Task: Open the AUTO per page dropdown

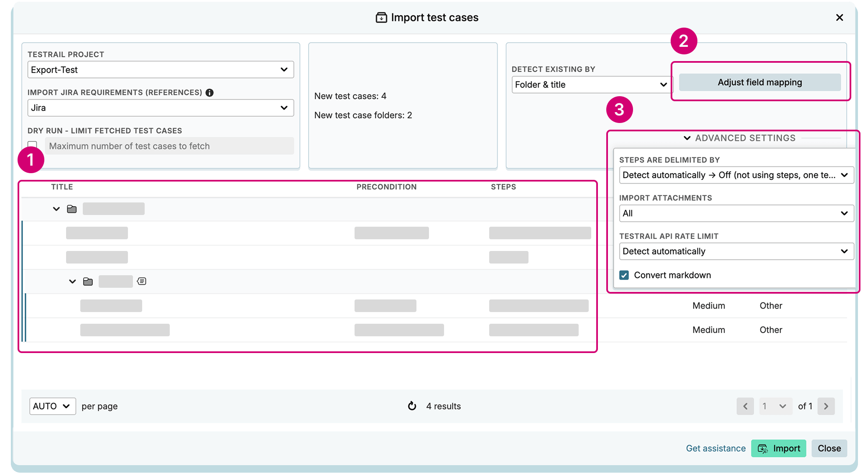Action: (52, 406)
